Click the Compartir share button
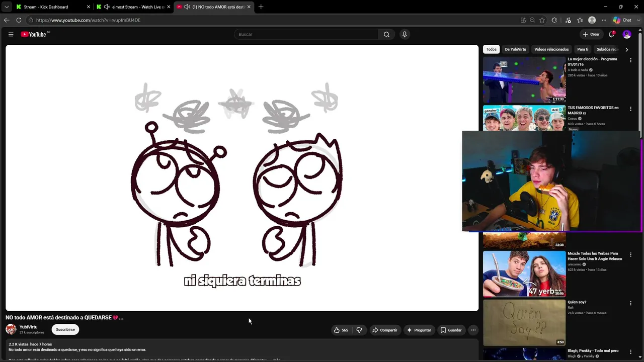 tap(385, 330)
